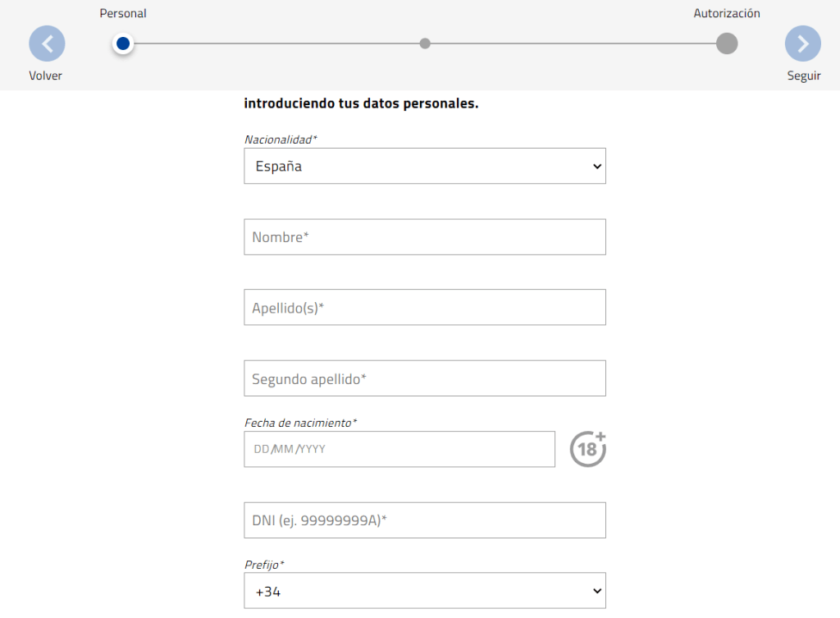This screenshot has height=618, width=840.
Task: Focus the Apellido(s) text field
Action: 425,307
